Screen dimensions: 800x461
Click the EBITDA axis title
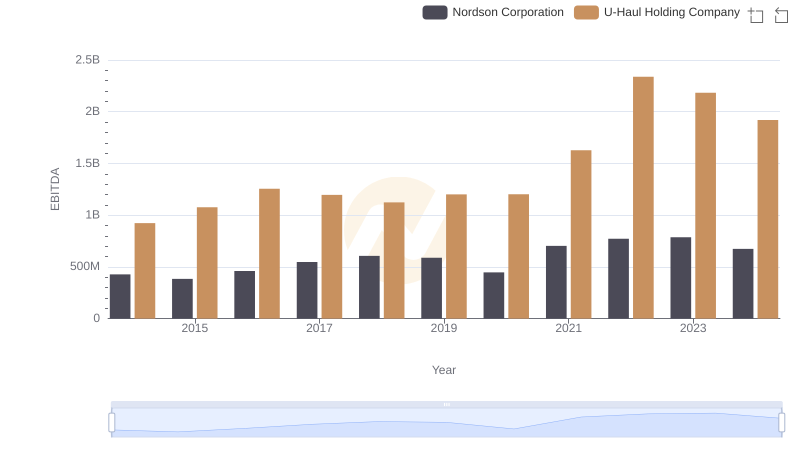pyautogui.click(x=55, y=189)
